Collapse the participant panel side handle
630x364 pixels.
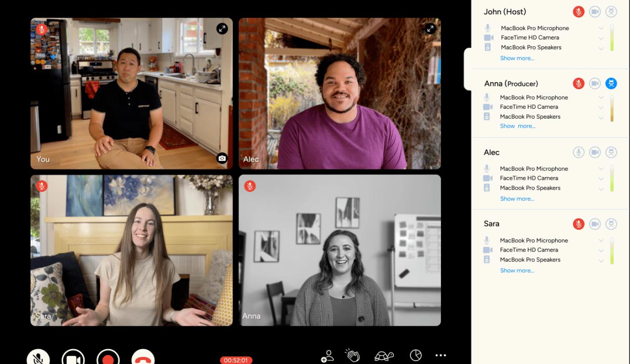(468, 69)
